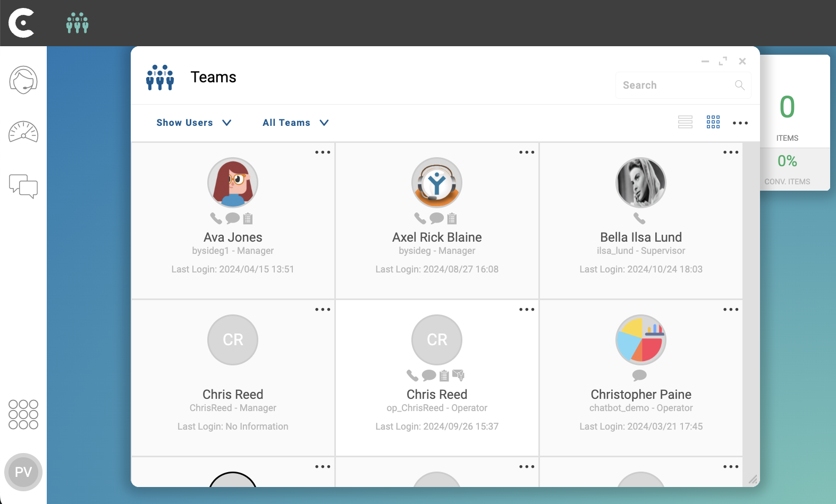
Task: Minimize the Teams window
Action: (705, 62)
